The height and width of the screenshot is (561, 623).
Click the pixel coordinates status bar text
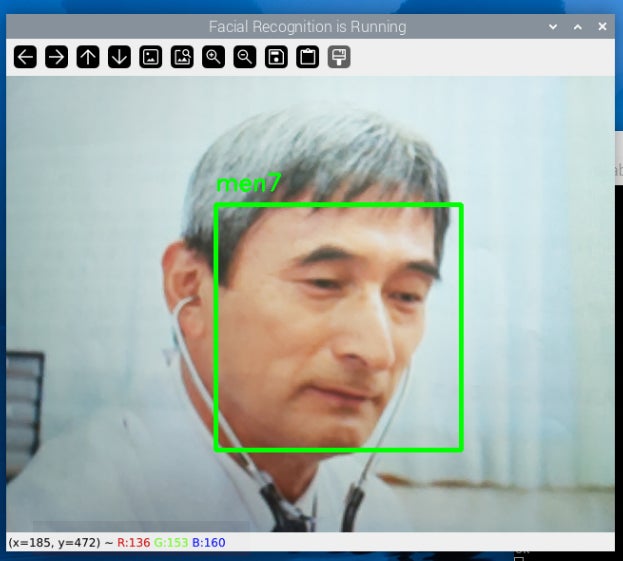coord(59,542)
